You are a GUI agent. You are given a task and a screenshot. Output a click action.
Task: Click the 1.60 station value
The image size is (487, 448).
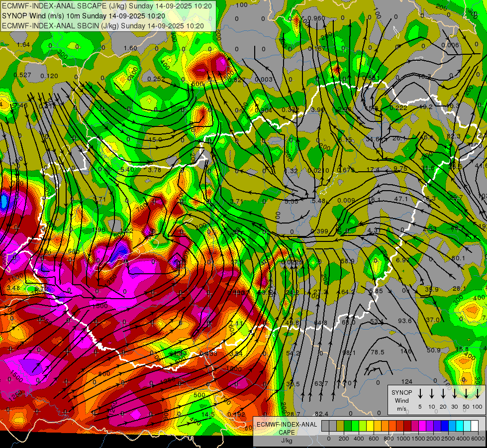point(130,48)
